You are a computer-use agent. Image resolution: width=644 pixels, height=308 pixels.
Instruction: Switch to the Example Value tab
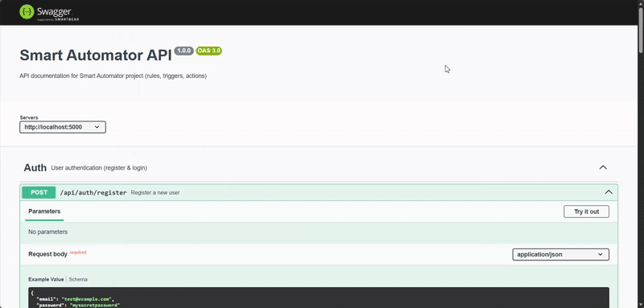[46, 279]
